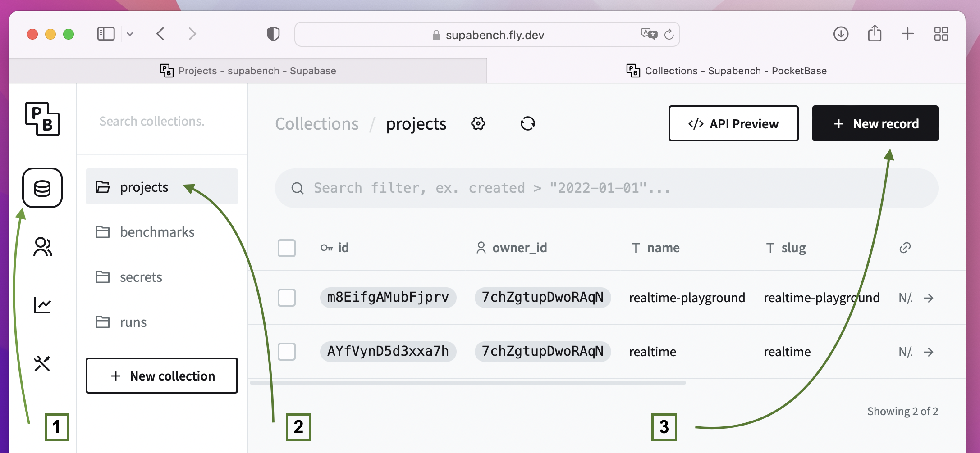Screen dimensions: 980x453
Task: Sort by the name column header
Action: (x=655, y=248)
